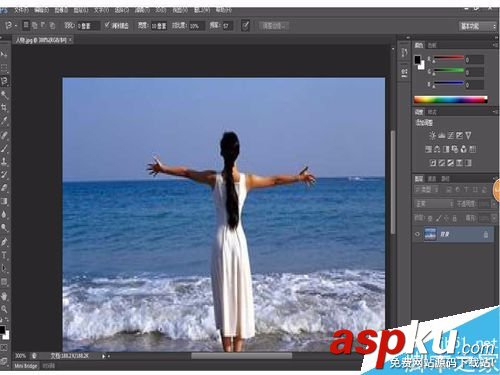Toggle lock all (padlock) in Layers lock row
Screen dimensions: 500x375
(x=455, y=218)
